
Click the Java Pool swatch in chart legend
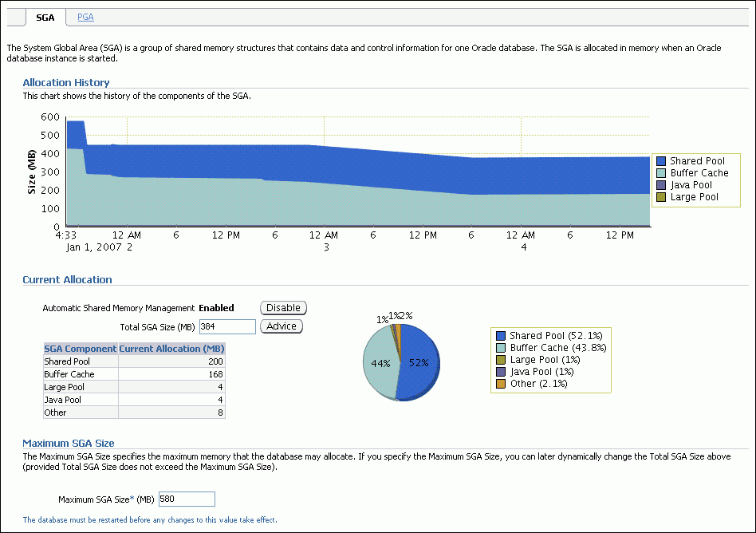coord(660,184)
